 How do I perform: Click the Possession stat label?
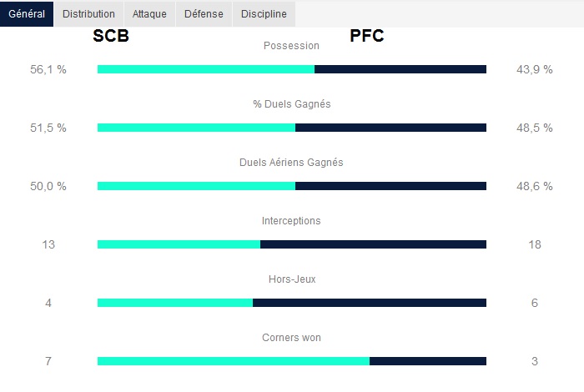click(x=291, y=46)
